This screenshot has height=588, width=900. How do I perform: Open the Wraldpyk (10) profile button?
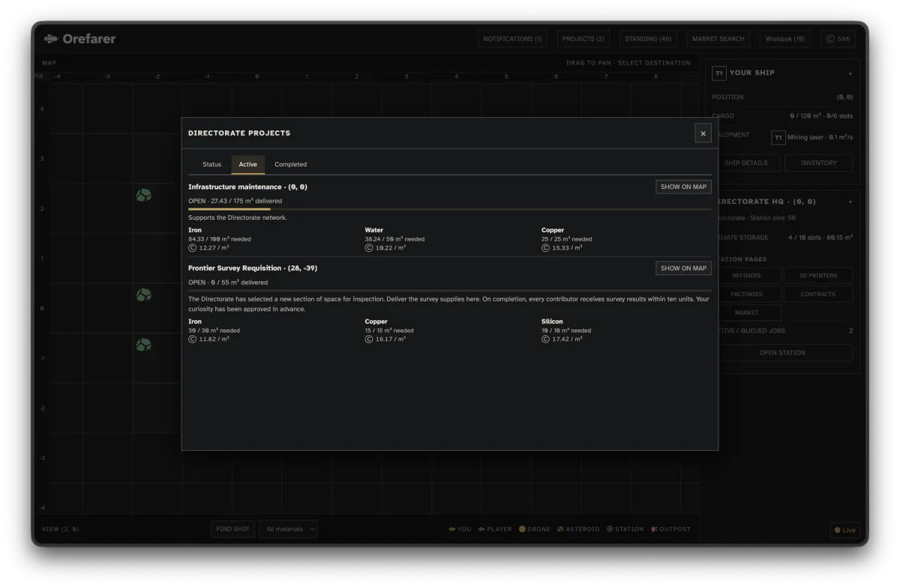tap(786, 39)
